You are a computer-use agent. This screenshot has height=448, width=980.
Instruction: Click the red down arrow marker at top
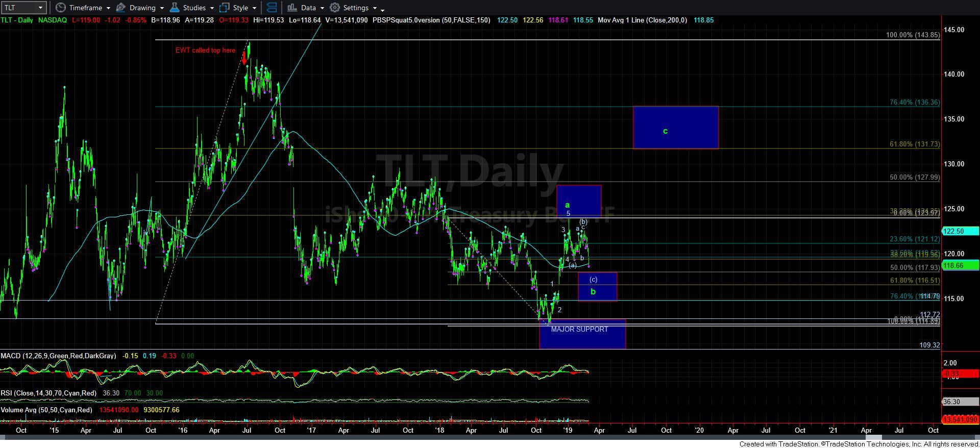point(244,58)
